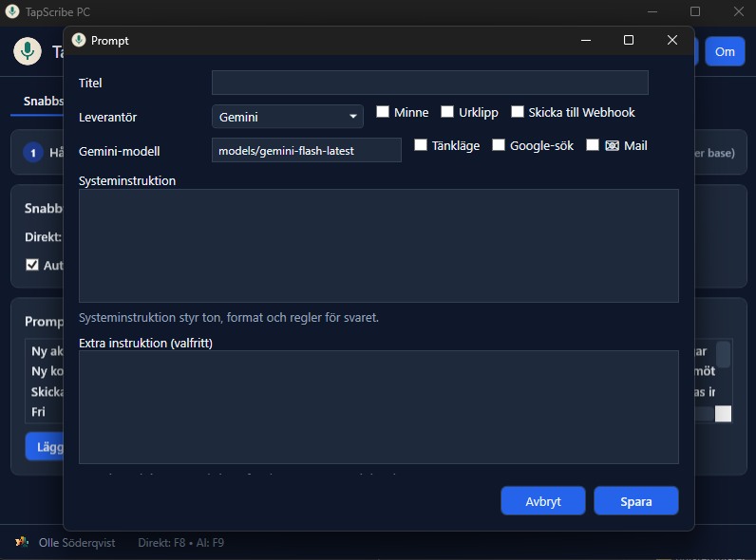Focus the Systeminstruktion text area

(x=379, y=246)
